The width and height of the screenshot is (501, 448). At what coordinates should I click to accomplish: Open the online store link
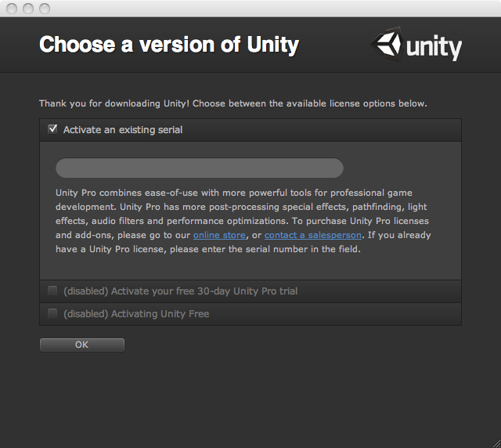pyautogui.click(x=219, y=235)
